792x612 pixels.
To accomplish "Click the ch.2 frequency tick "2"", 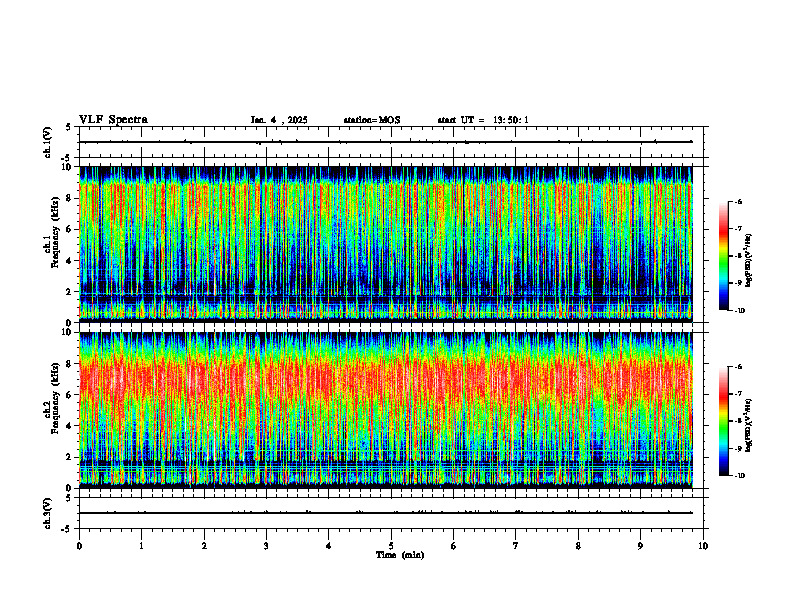I will coord(69,457).
